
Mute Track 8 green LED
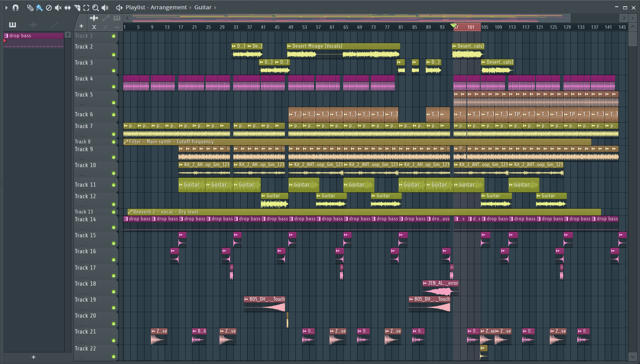[114, 142]
